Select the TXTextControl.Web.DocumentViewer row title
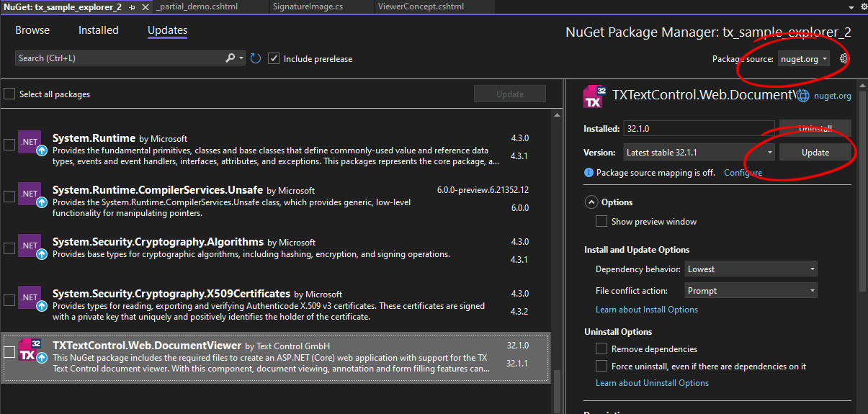868x414 pixels. [x=147, y=346]
